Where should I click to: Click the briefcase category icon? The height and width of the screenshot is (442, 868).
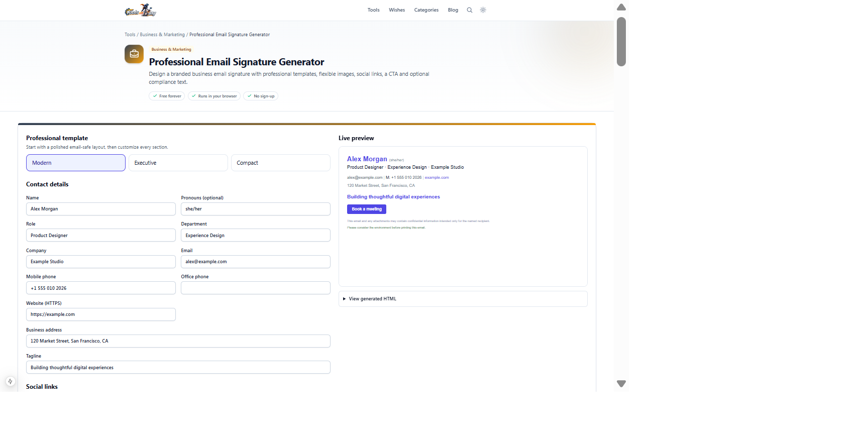(x=134, y=54)
